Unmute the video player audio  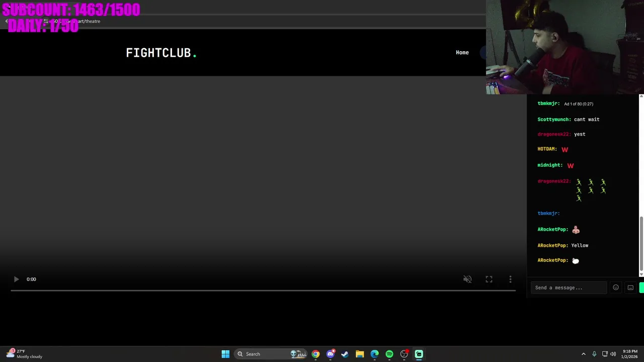point(467,279)
